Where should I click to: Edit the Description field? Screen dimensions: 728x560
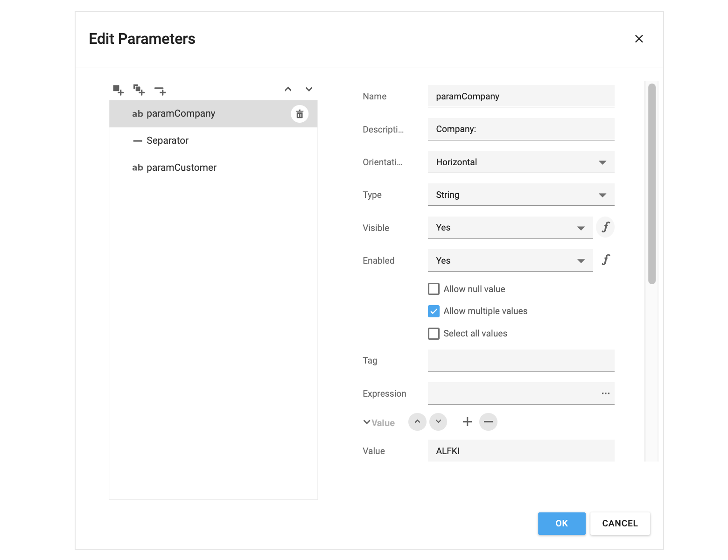coord(521,129)
